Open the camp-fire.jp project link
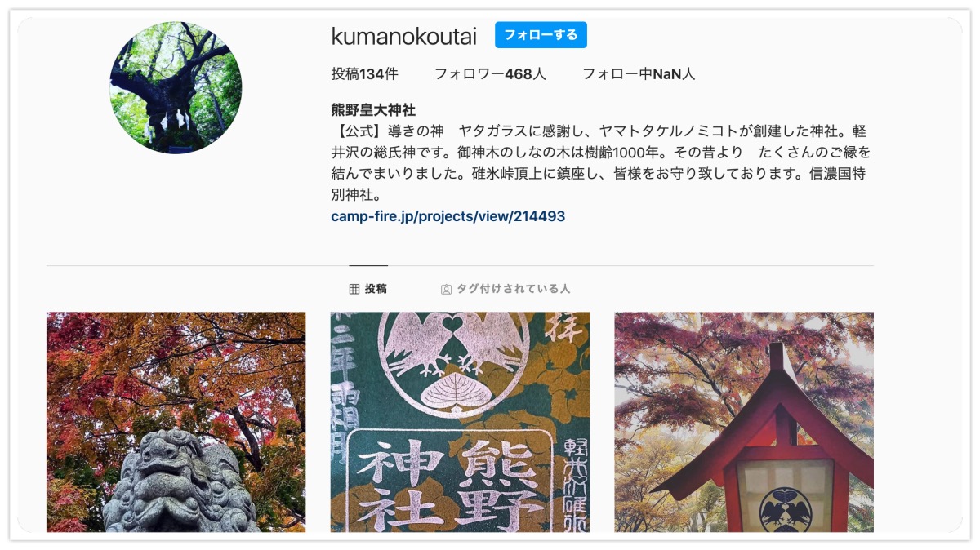 pos(448,216)
